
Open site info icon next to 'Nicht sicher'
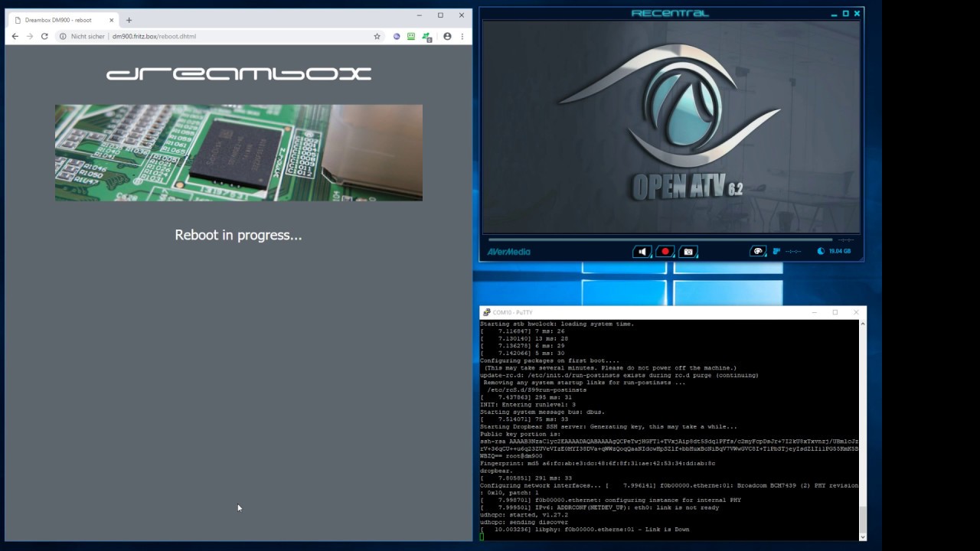(x=63, y=36)
